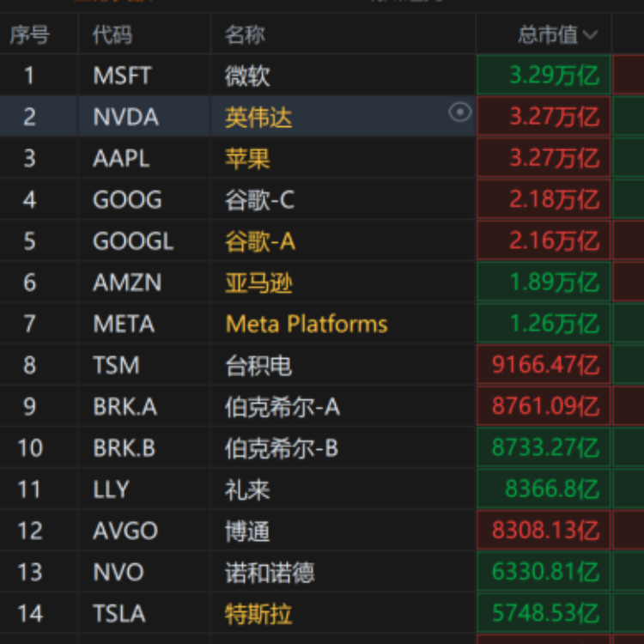Viewport: 644px width, 644px height.
Task: Click the 3.29万亿 market cap cell
Action: pos(544,76)
